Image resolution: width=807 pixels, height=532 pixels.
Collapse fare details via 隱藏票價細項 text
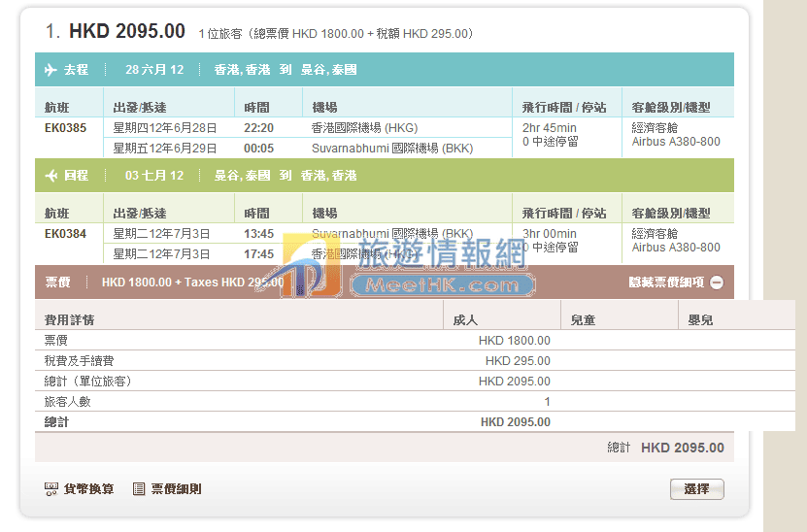coord(666,283)
